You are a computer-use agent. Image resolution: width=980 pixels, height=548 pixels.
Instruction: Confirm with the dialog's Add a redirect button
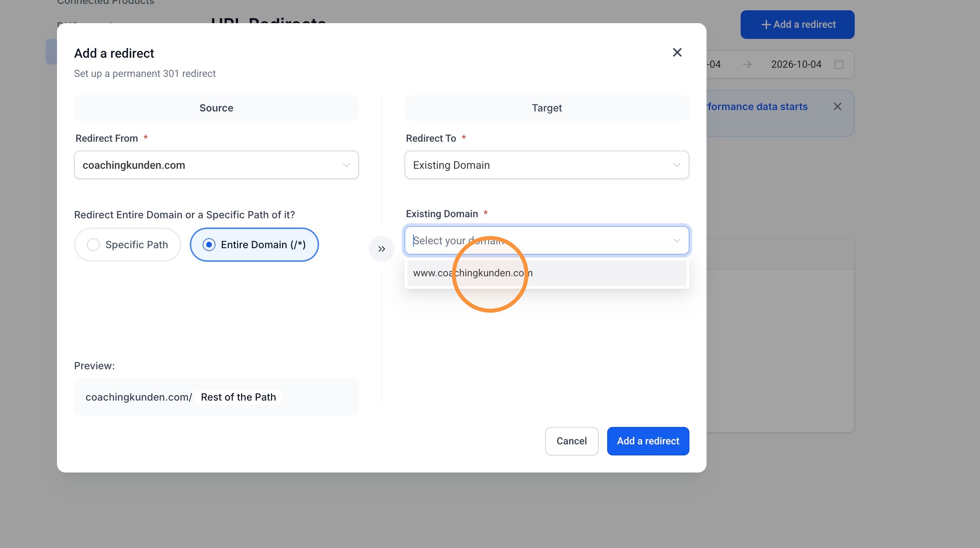648,441
